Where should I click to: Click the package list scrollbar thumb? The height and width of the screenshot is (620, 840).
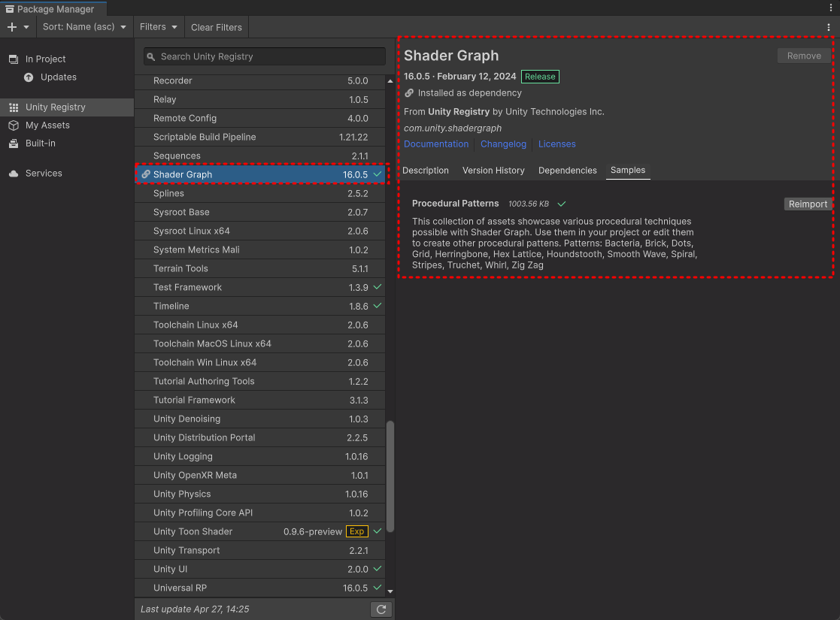pyautogui.click(x=390, y=476)
